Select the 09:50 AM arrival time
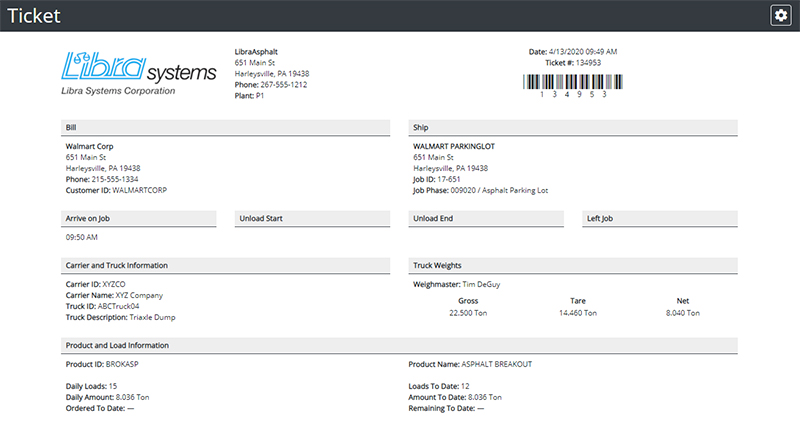 coord(82,237)
